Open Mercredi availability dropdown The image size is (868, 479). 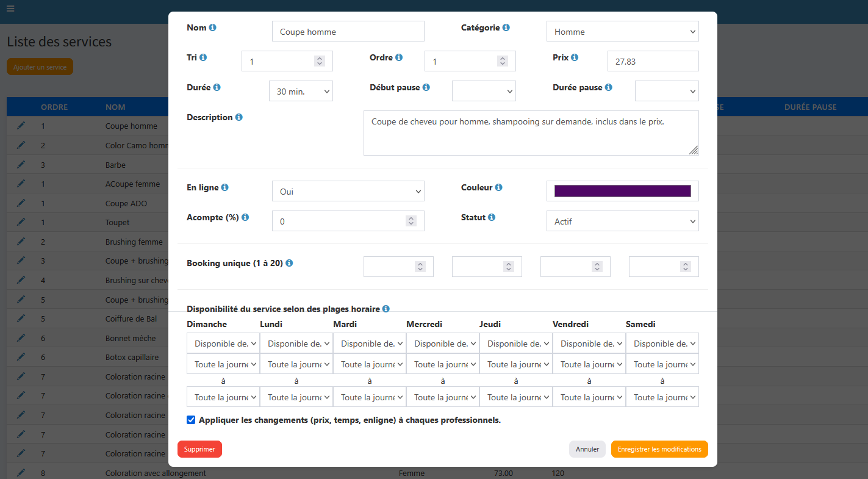(443, 343)
